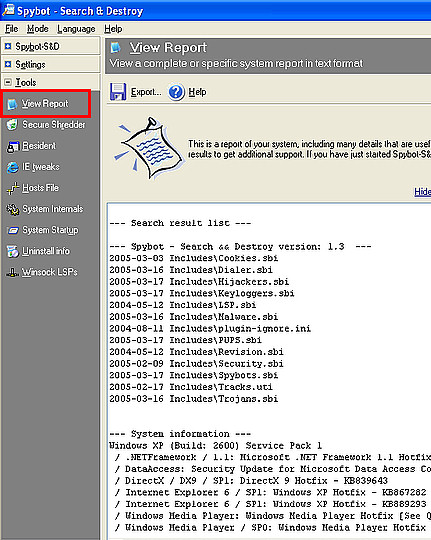Click the 'Includes\plugin-ignore.ini' report line
The image size is (431, 540).
coord(210,329)
